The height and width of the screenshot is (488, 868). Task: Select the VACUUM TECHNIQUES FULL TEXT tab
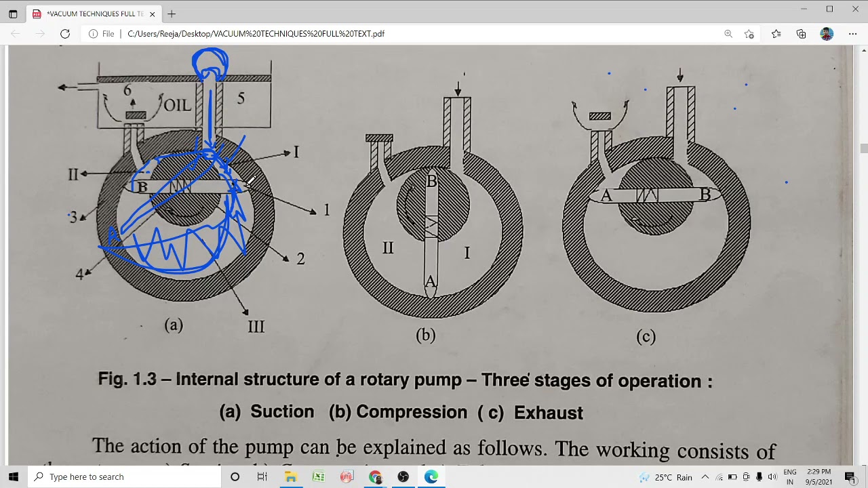(94, 14)
